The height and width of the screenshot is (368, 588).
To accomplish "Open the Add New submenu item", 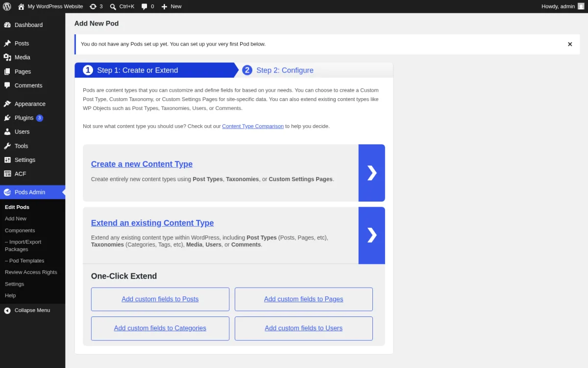I will 16,219.
